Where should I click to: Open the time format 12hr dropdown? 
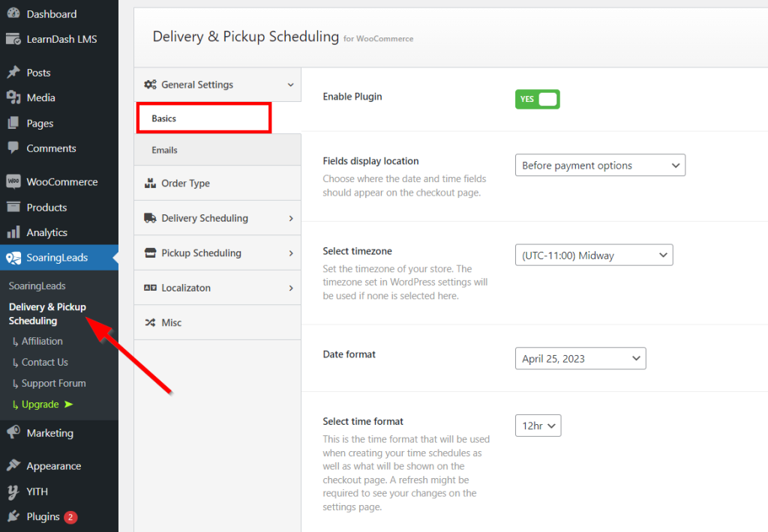[538, 426]
